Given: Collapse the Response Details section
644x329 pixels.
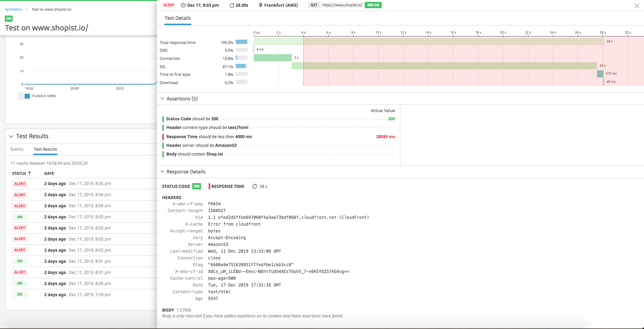Looking at the screenshot, I should (162, 172).
